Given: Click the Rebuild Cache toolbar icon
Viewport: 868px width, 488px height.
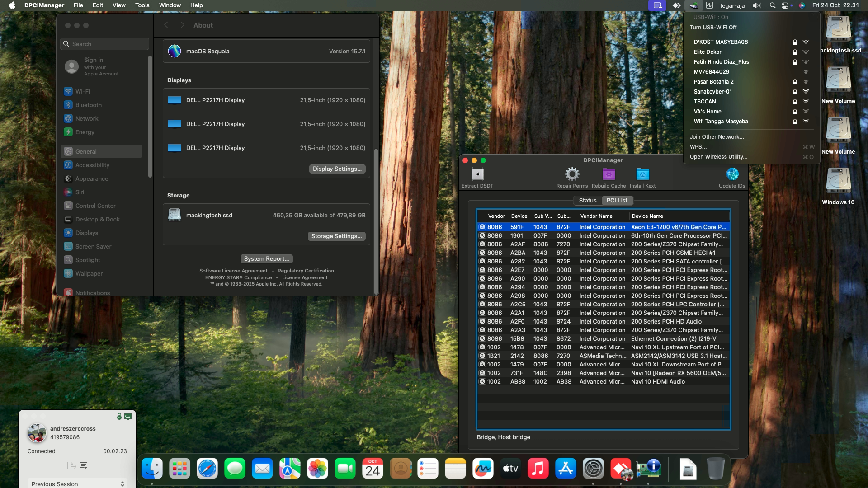Looking at the screenshot, I should tap(609, 174).
